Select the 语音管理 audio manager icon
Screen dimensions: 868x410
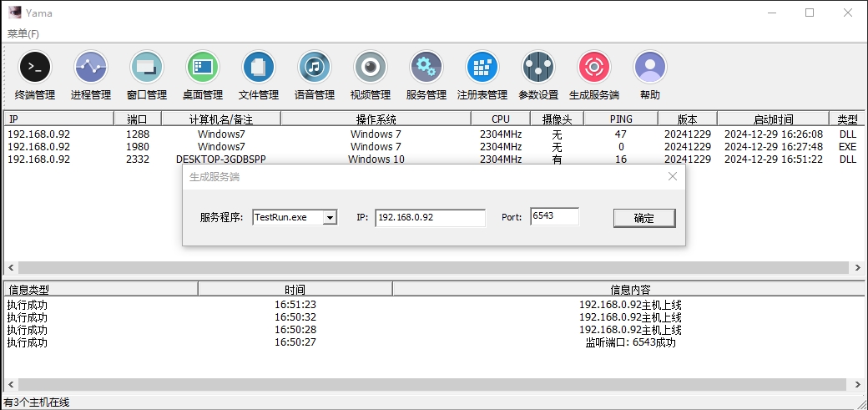point(315,67)
